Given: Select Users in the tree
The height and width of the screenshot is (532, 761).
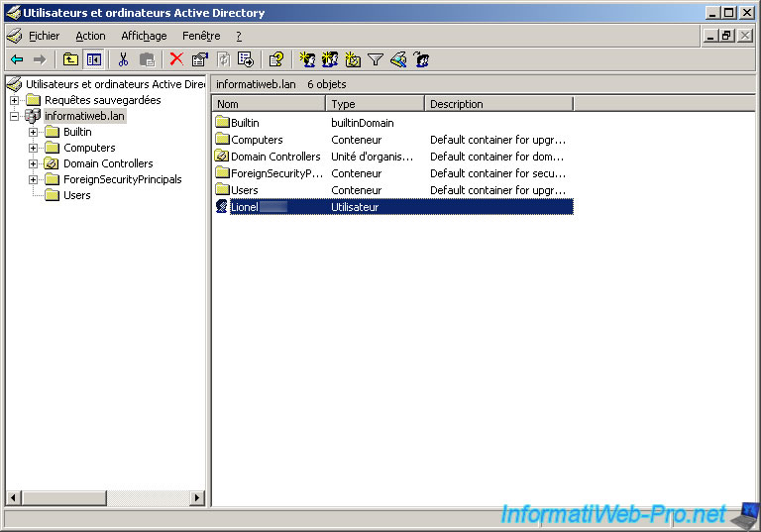Looking at the screenshot, I should pos(76,195).
